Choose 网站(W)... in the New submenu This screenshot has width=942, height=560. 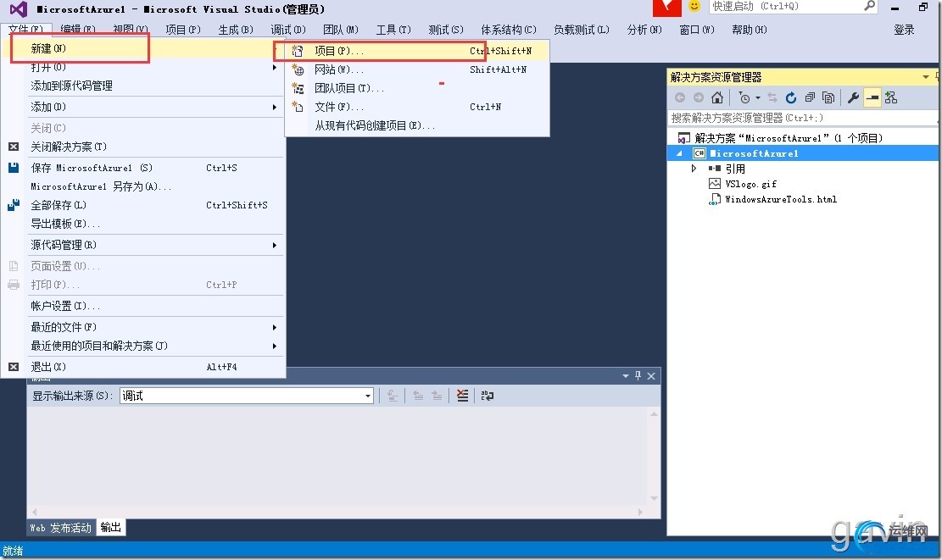tap(417, 69)
